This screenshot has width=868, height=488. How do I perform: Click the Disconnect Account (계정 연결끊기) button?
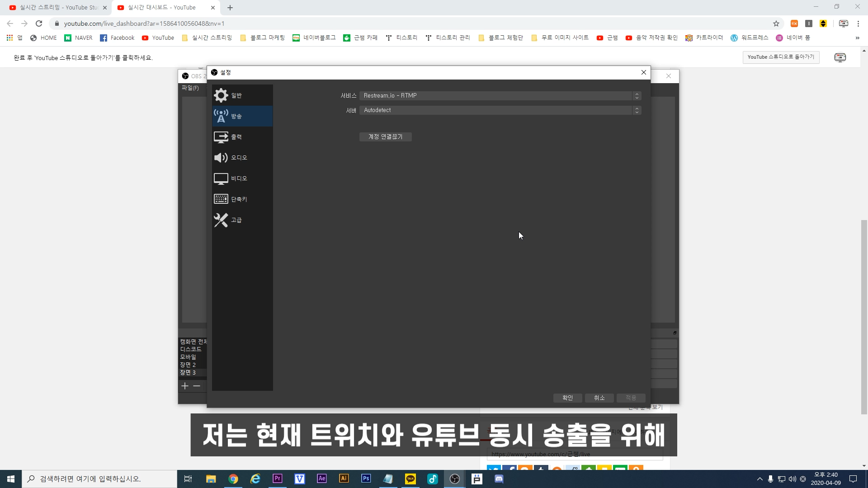point(385,137)
